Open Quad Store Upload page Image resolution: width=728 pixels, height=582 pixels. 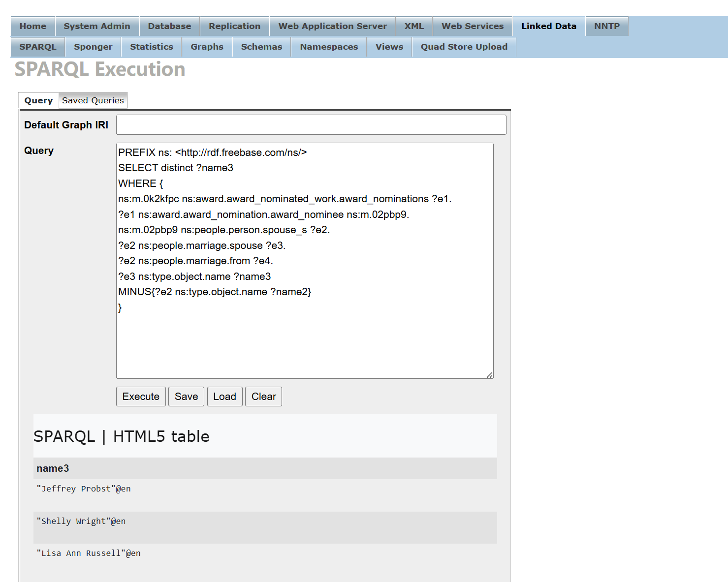pos(464,47)
